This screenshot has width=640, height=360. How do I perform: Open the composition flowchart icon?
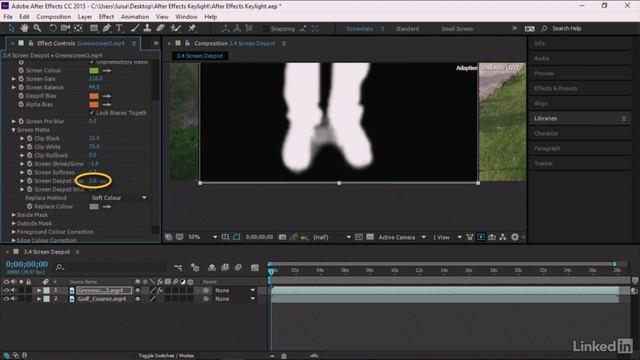pos(502,237)
